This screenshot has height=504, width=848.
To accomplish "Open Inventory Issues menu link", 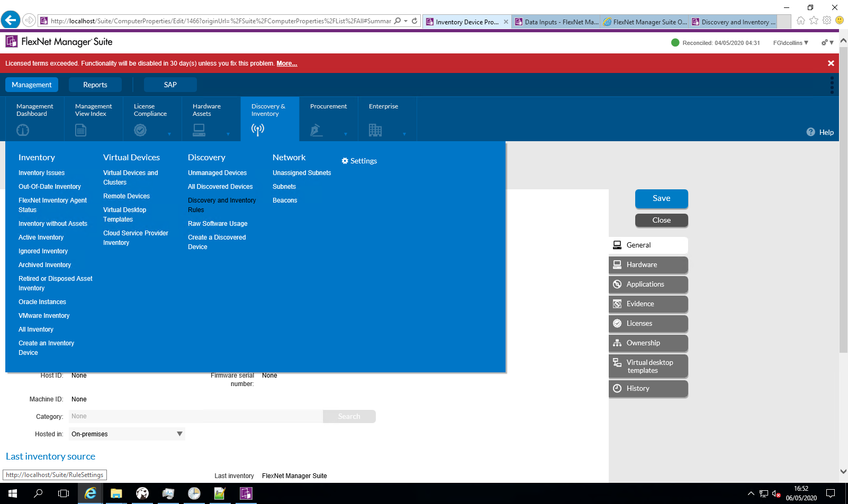I will coord(42,173).
